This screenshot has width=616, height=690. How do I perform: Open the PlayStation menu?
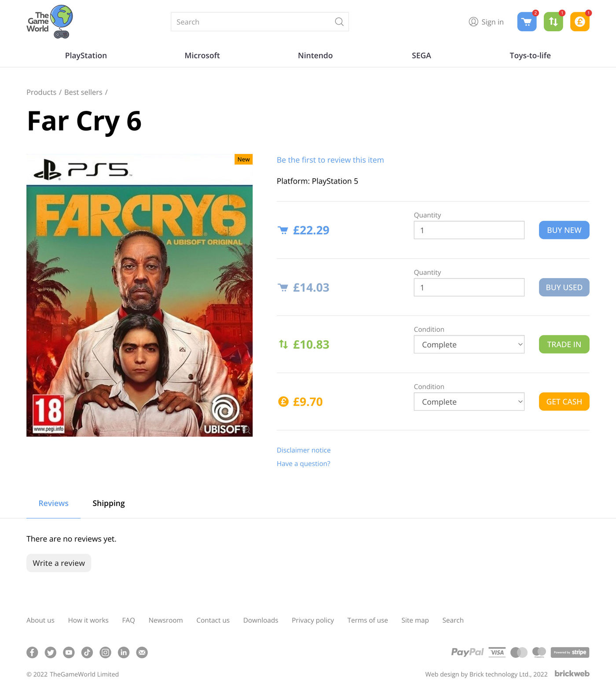(x=86, y=55)
